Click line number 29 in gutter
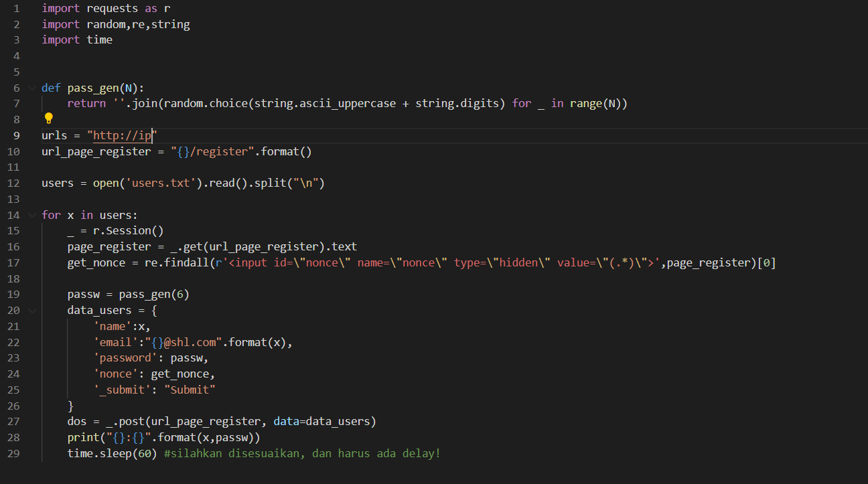The height and width of the screenshot is (484, 868). [x=13, y=453]
